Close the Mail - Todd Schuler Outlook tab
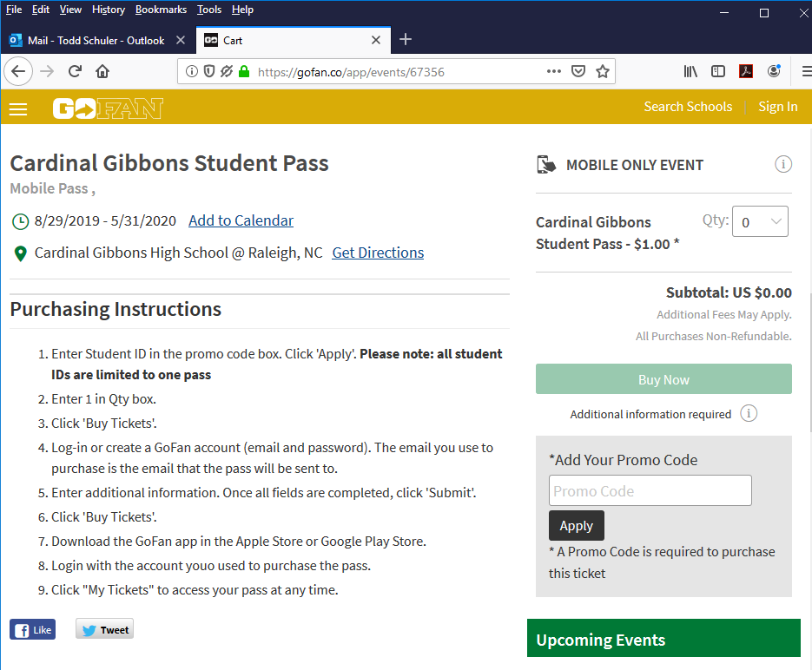The height and width of the screenshot is (670, 812). (x=181, y=40)
